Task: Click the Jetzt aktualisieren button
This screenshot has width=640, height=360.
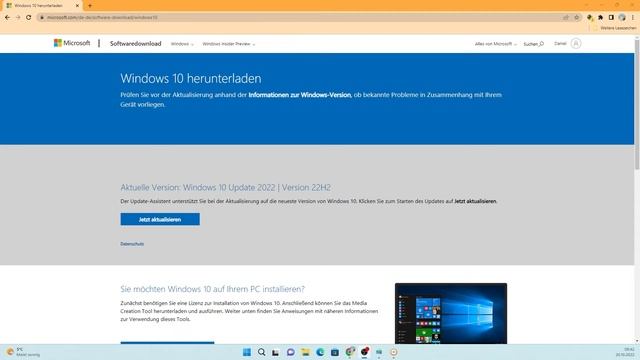Action: coord(160,219)
